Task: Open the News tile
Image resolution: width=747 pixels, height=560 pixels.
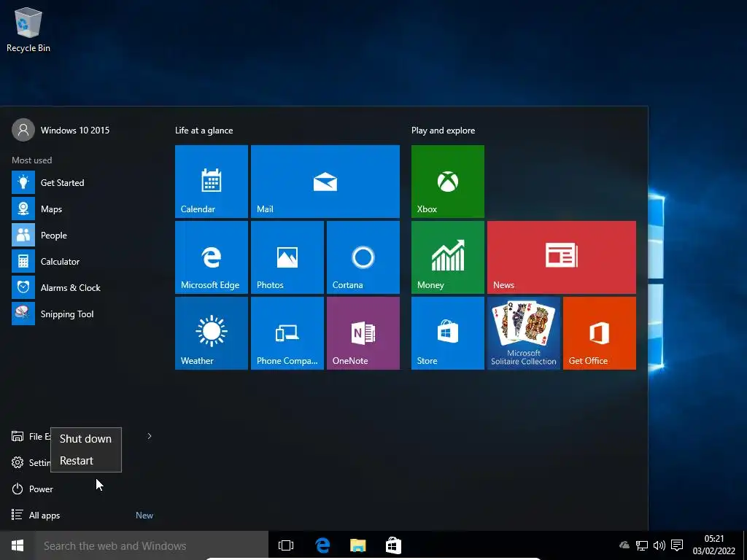Action: (562, 257)
